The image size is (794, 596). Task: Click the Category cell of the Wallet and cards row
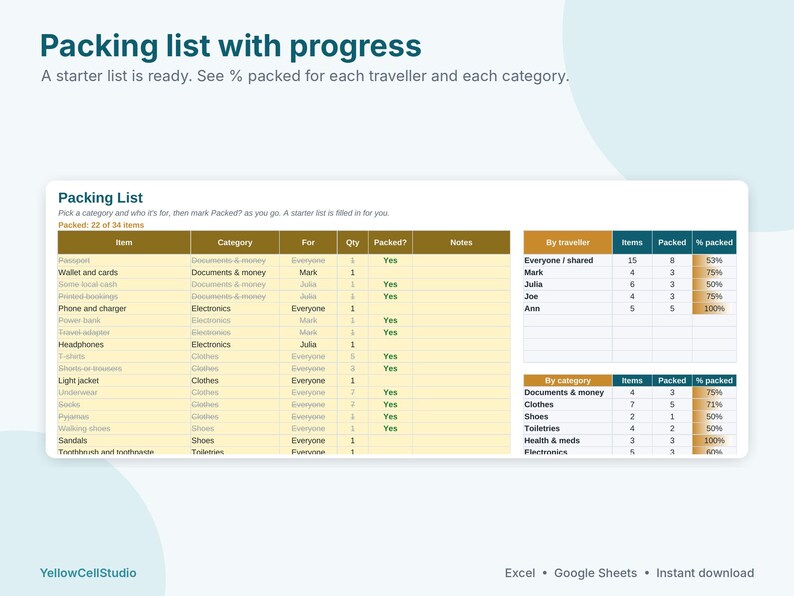[x=235, y=272]
